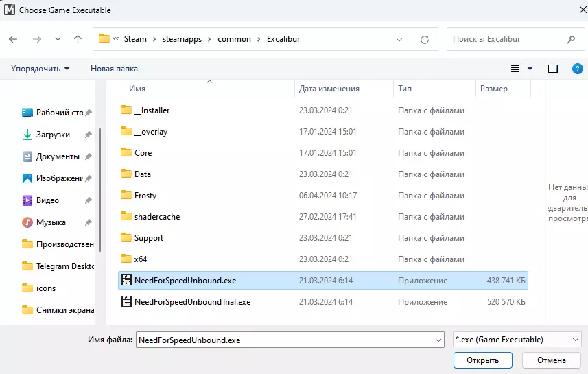Select NeedForSpeedUnbound.exe file
Screen dimensions: 588x374
[323, 281]
